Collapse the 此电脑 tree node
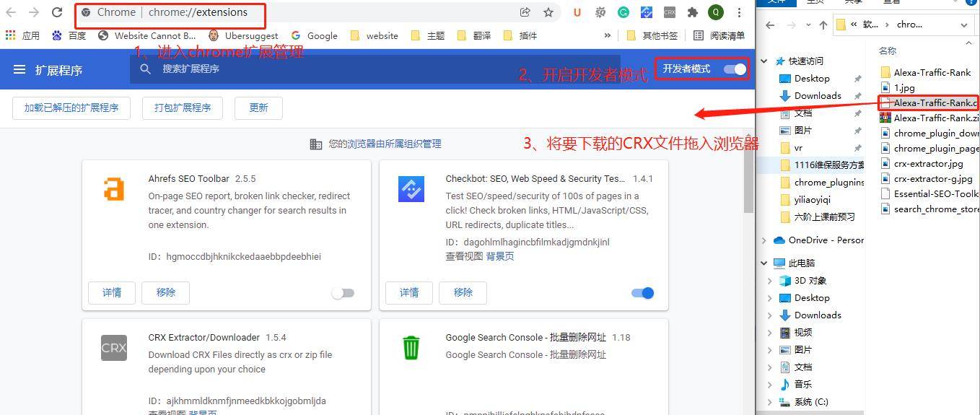This screenshot has width=980, height=415. tap(764, 263)
